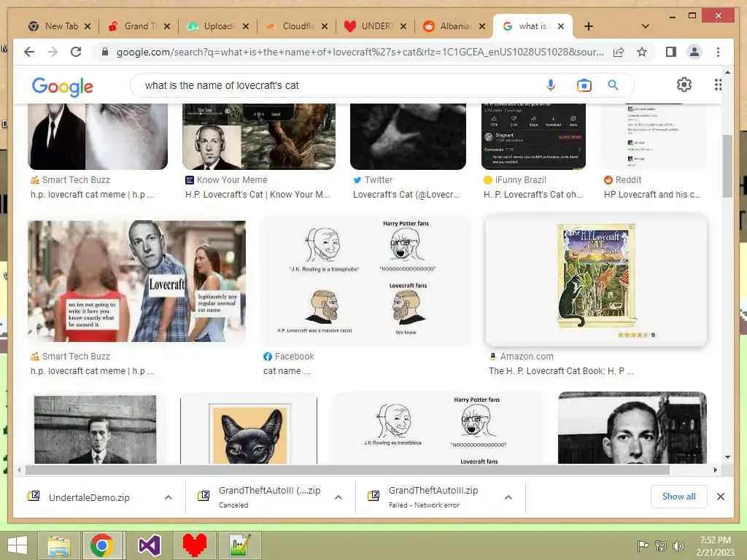Open the volume control in tray
747x560 pixels.
pos(678,545)
